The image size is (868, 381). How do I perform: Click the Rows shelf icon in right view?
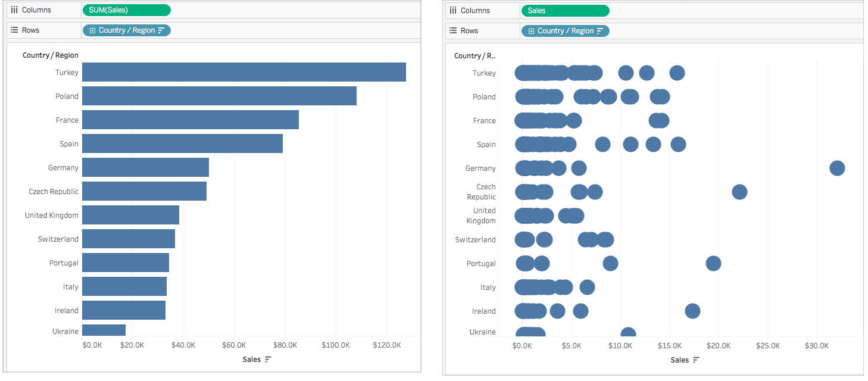[x=453, y=30]
